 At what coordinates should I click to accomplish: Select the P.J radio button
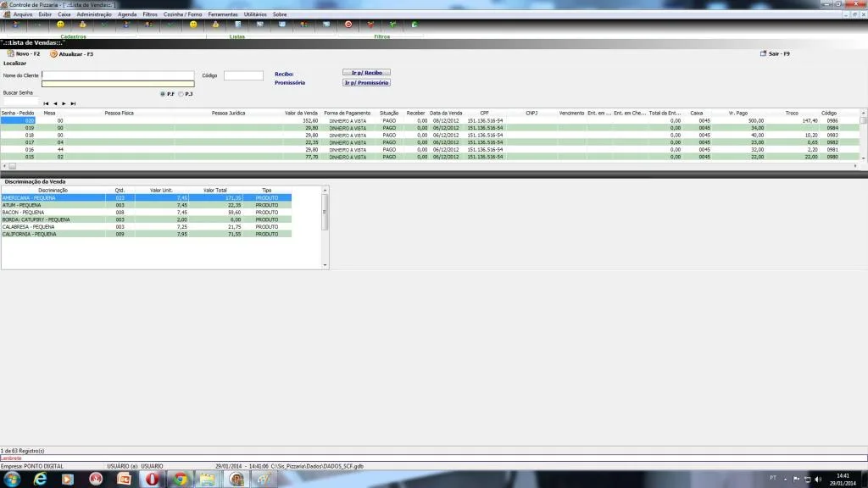(181, 94)
